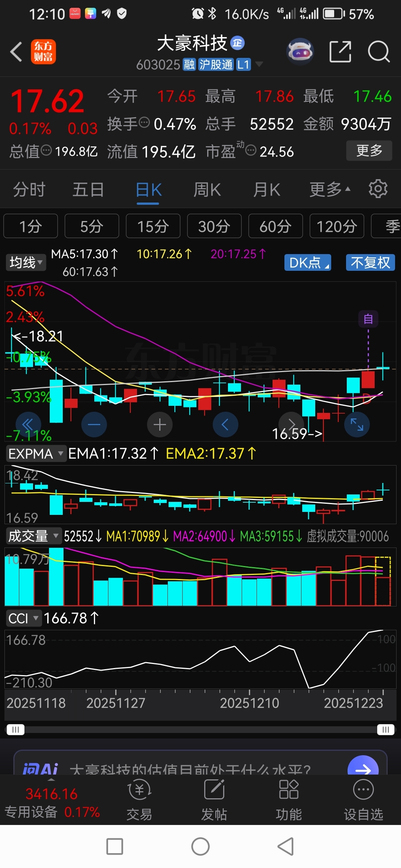
Task: Switch to 五日 tab
Action: (x=88, y=189)
